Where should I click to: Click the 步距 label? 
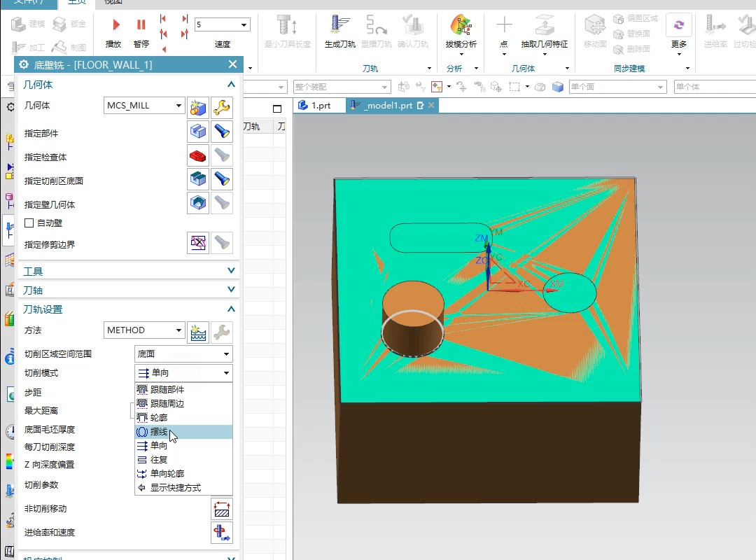tap(33, 392)
